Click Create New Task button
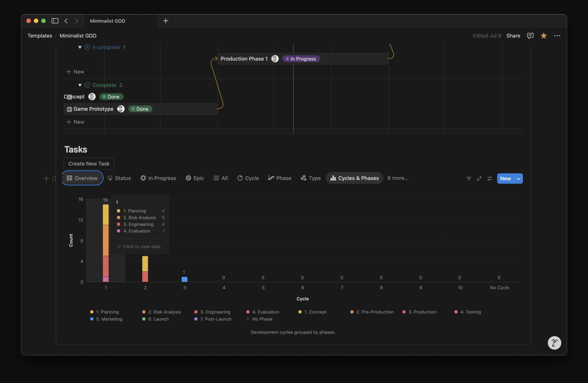588x383 pixels. tap(89, 163)
